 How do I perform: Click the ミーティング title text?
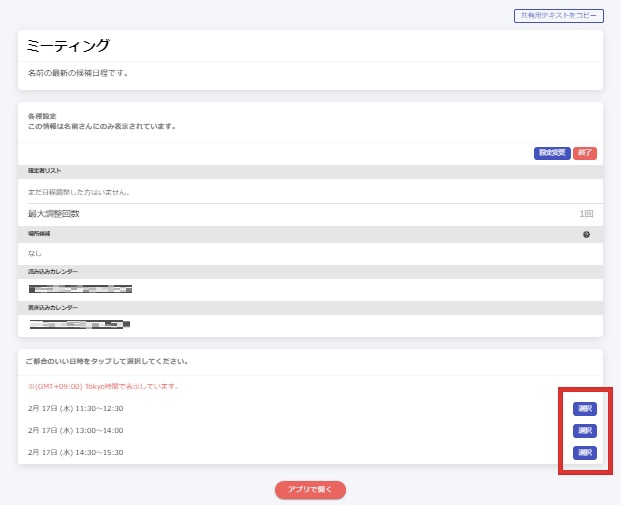(68, 46)
